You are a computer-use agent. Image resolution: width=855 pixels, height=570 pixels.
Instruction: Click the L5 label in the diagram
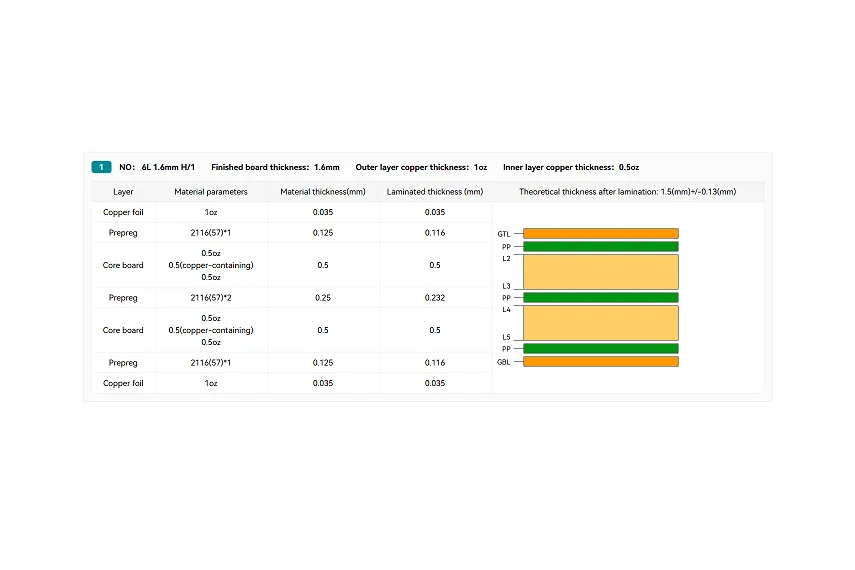pos(507,337)
